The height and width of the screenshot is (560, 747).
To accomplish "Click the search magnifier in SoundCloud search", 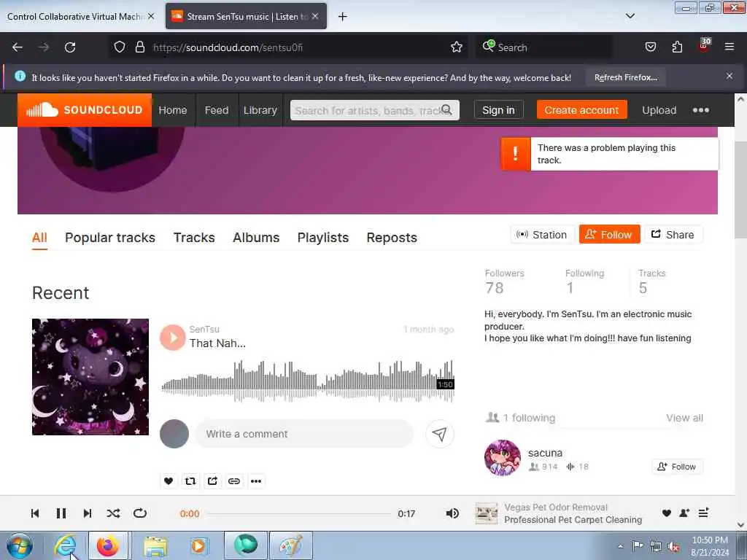I will click(x=446, y=110).
